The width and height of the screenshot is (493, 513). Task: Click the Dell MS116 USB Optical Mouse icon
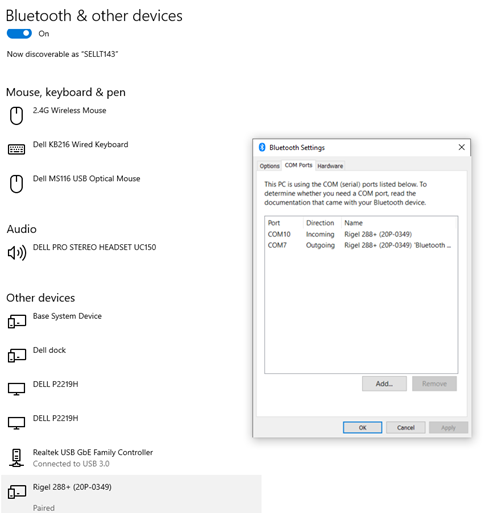click(16, 184)
